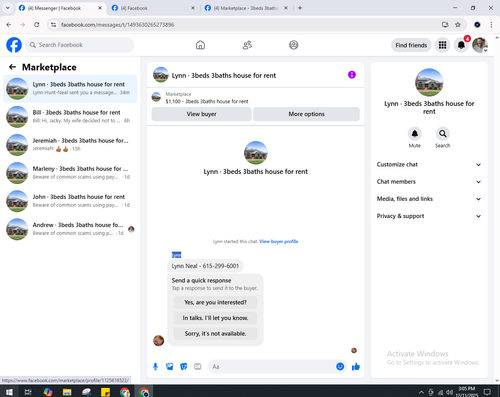Bookmark this page star icon
500x397 pixels.
pyautogui.click(x=458, y=25)
